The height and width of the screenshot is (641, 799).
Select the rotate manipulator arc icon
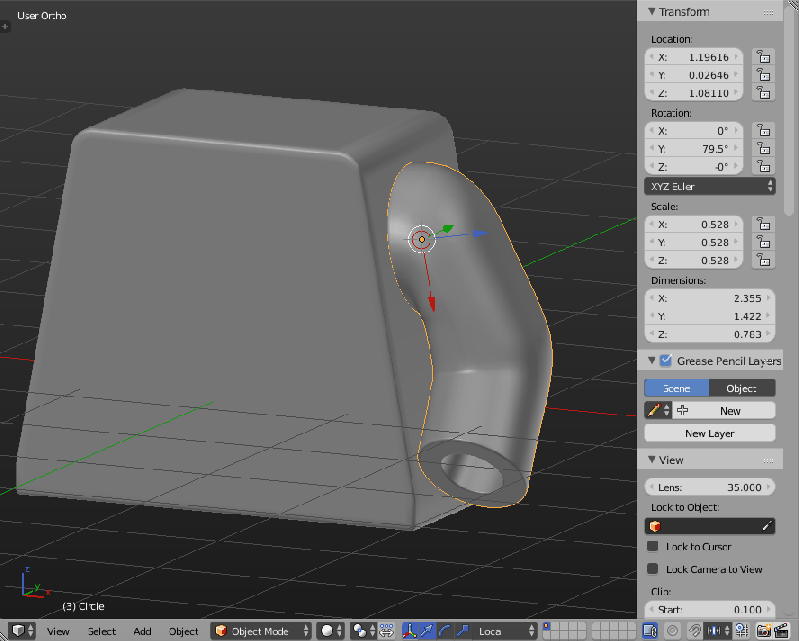[445, 631]
